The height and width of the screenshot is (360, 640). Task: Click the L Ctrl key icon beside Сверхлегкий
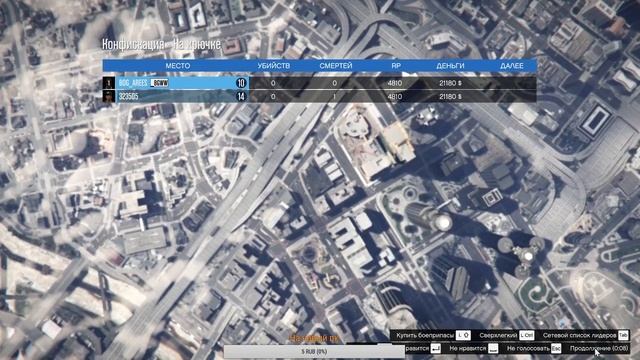tap(526, 336)
